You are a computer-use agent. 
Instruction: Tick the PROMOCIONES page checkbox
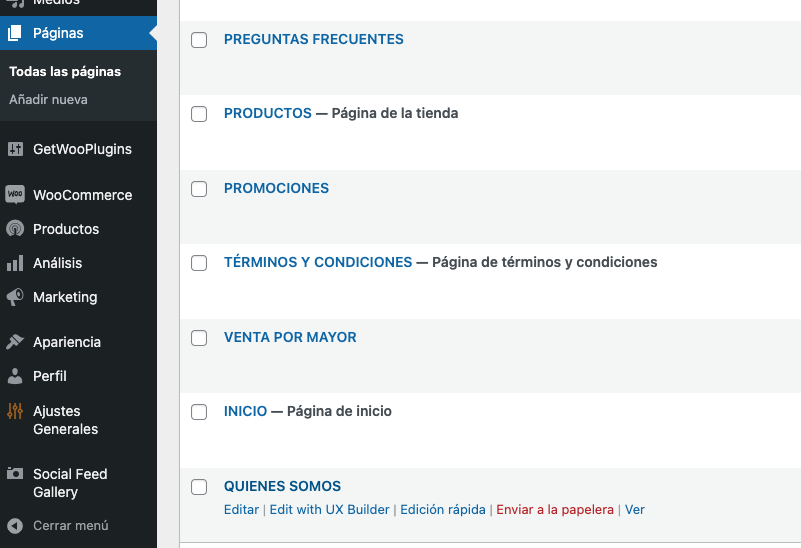click(x=199, y=189)
